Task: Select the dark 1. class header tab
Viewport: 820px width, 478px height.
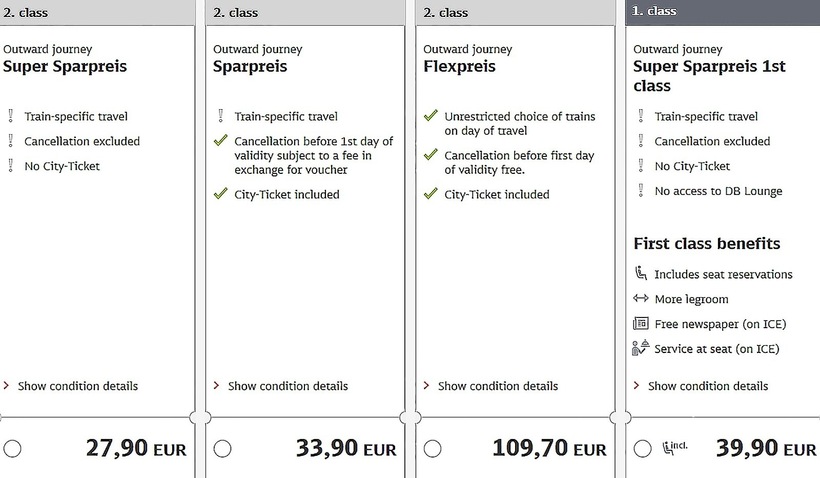Action: pyautogui.click(x=722, y=12)
